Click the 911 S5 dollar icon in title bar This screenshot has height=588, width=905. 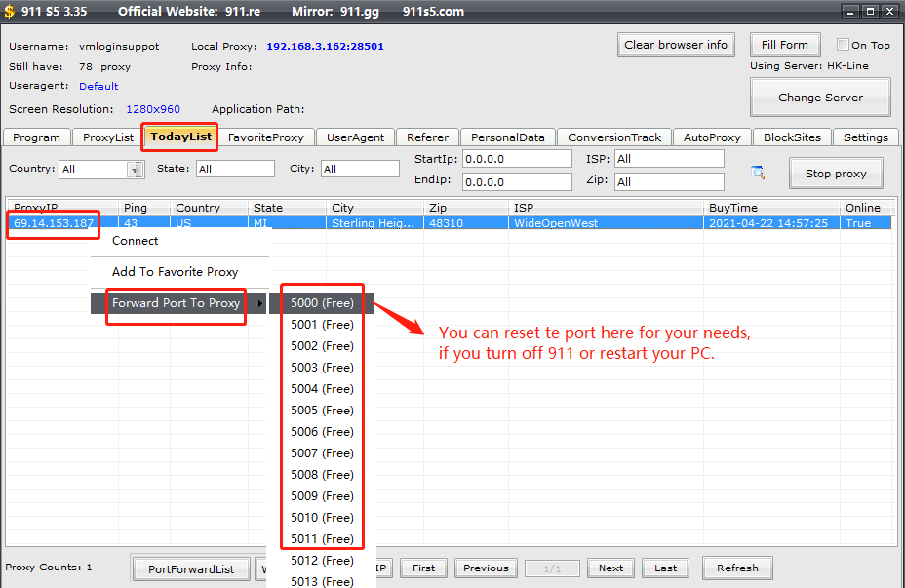tap(9, 12)
